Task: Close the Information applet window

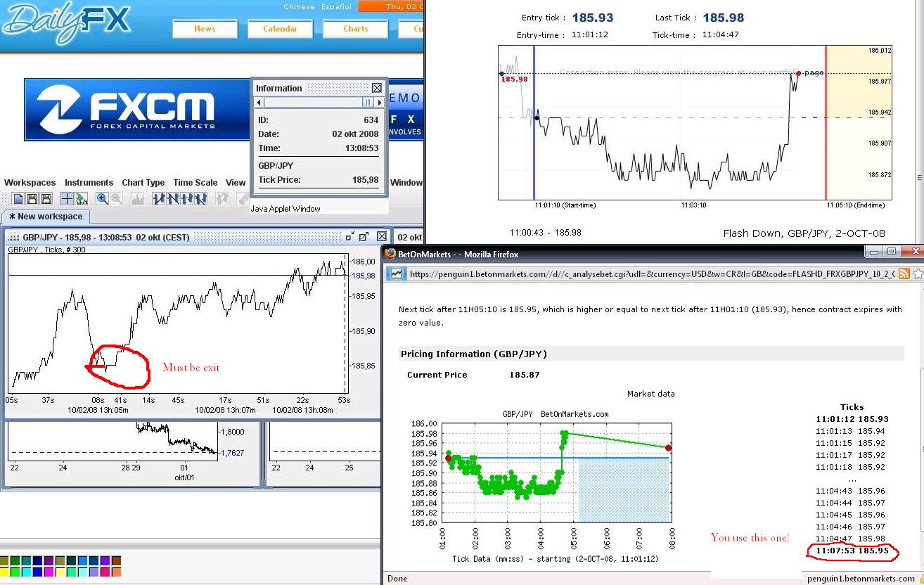Action: pos(377,88)
